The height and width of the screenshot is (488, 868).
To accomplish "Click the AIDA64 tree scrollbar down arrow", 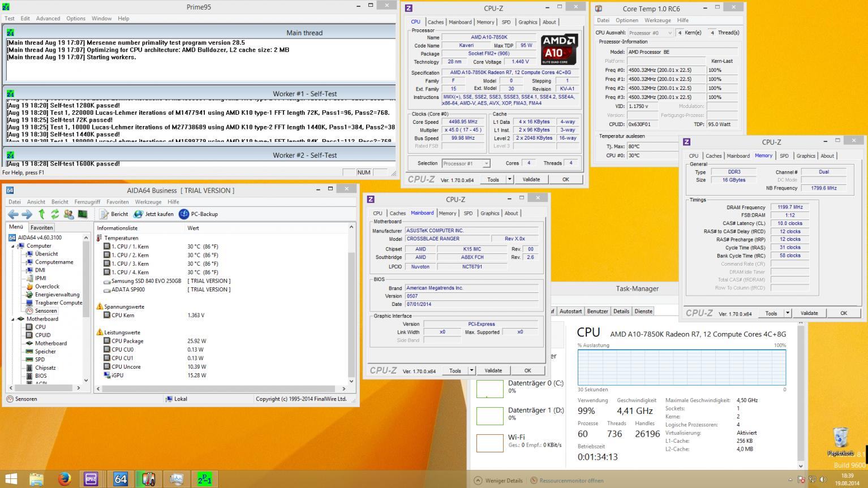I will click(86, 381).
